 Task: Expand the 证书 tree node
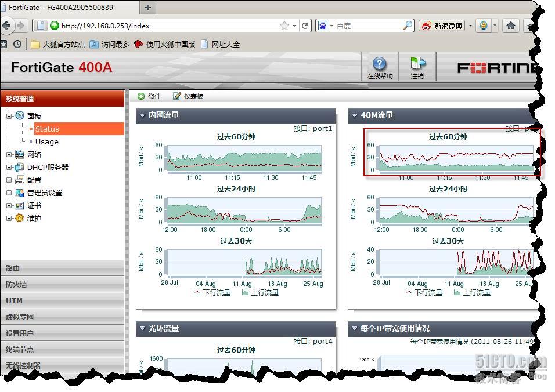tap(9, 205)
